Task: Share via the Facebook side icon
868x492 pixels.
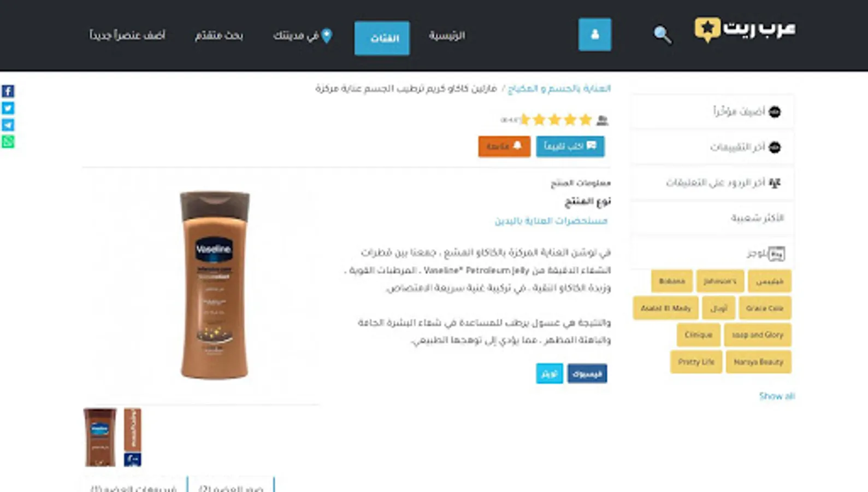Action: pos(8,91)
